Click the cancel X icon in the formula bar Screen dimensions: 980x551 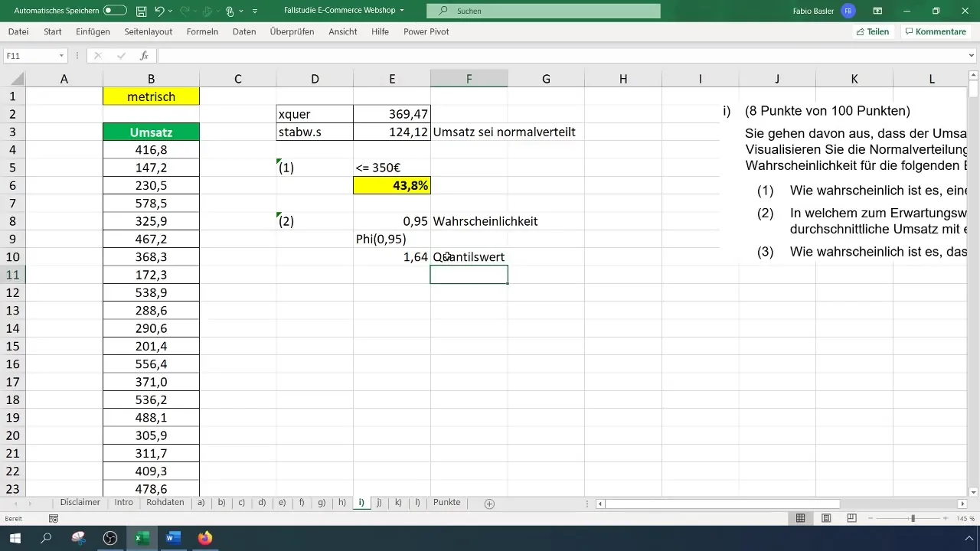pyautogui.click(x=97, y=56)
